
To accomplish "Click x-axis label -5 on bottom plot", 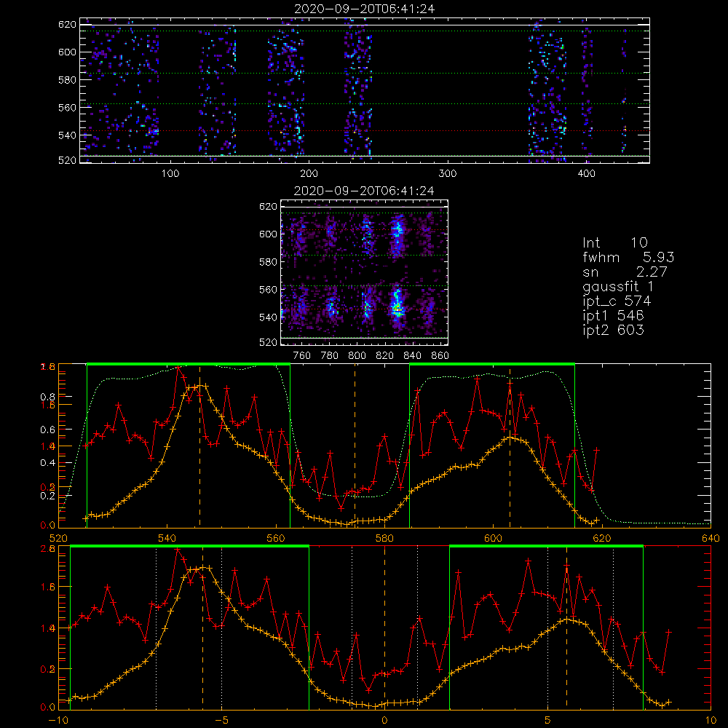I will pos(221,721).
